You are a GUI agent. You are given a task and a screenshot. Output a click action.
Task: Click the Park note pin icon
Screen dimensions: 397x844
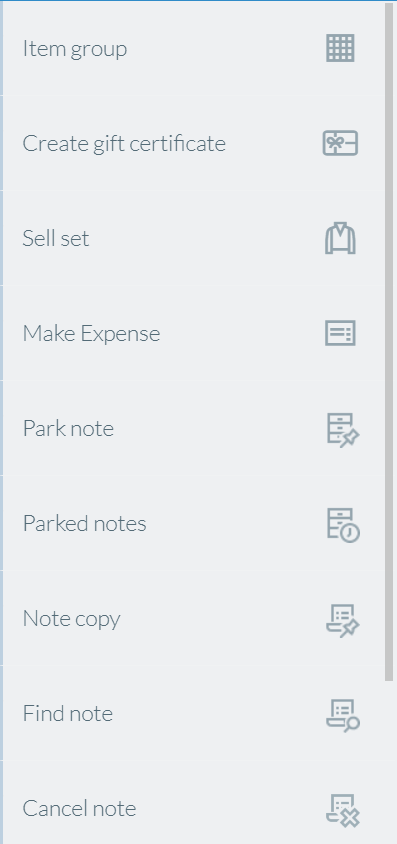[x=343, y=430]
